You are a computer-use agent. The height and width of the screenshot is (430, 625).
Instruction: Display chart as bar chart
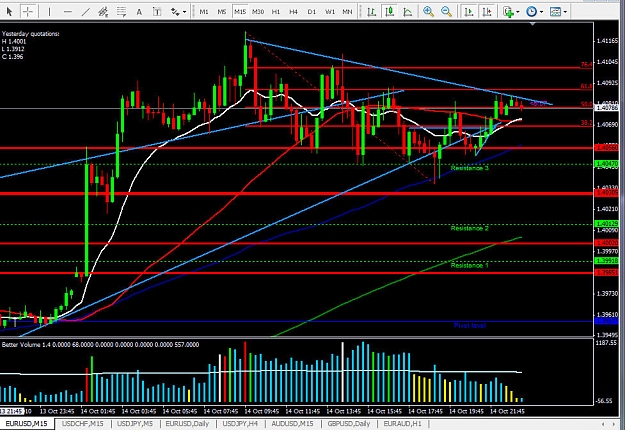371,12
